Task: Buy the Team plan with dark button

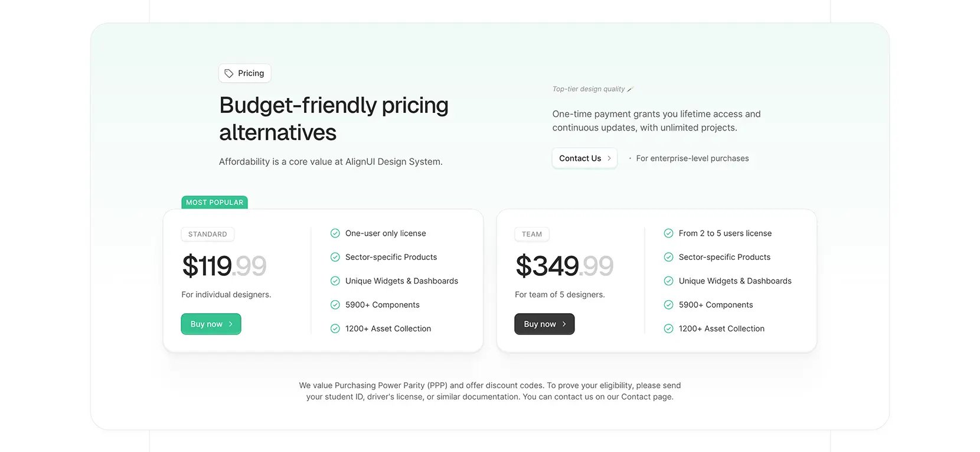Action: tap(544, 324)
